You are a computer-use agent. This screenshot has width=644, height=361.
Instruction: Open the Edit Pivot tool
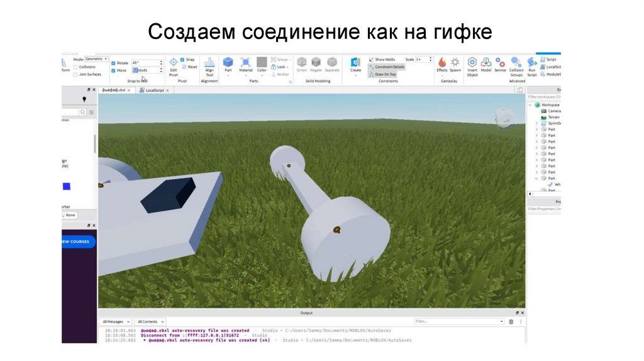[x=174, y=67]
